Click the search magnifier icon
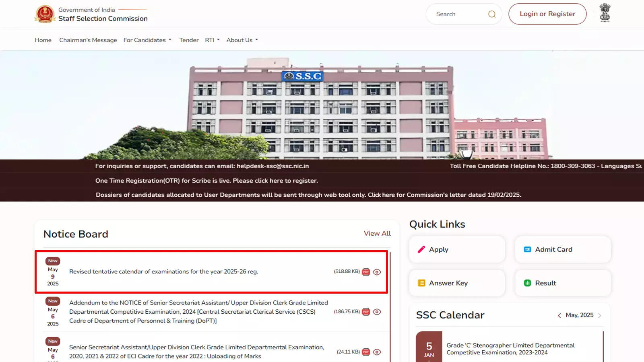This screenshot has width=644, height=362. (x=492, y=14)
